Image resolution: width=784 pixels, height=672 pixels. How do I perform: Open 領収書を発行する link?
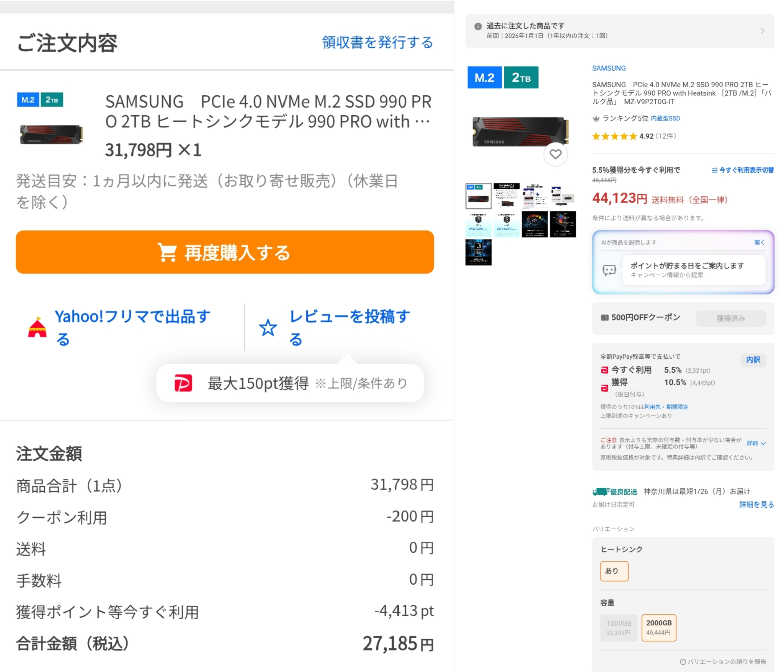pyautogui.click(x=377, y=43)
